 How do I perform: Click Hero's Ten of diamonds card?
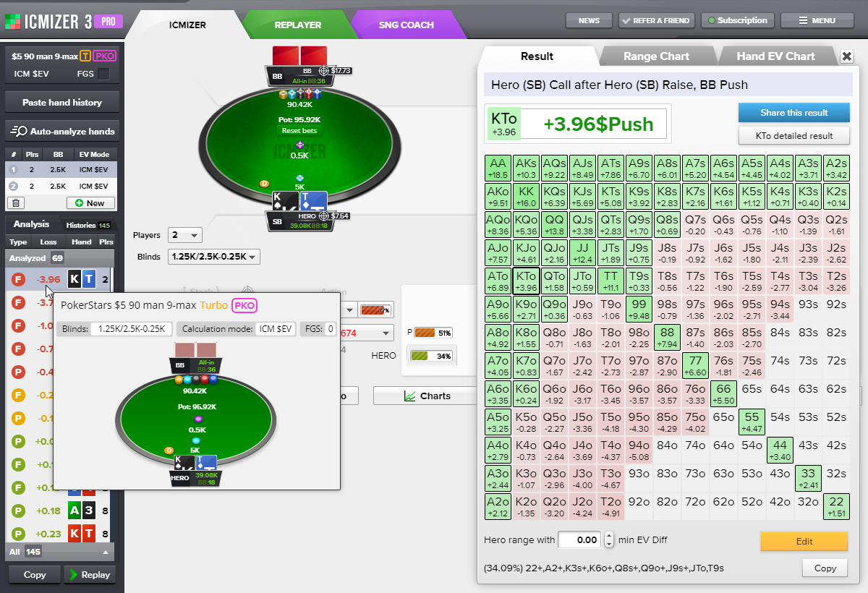coord(313,202)
